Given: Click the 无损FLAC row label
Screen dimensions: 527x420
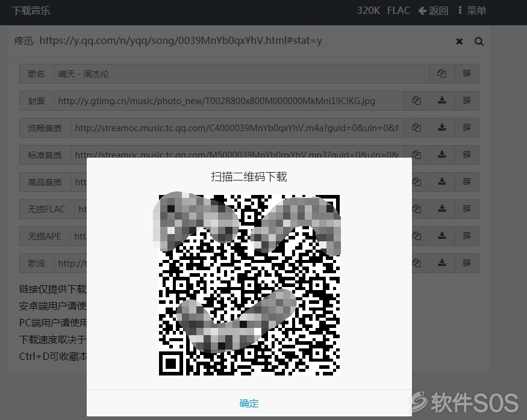Looking at the screenshot, I should [x=47, y=209].
